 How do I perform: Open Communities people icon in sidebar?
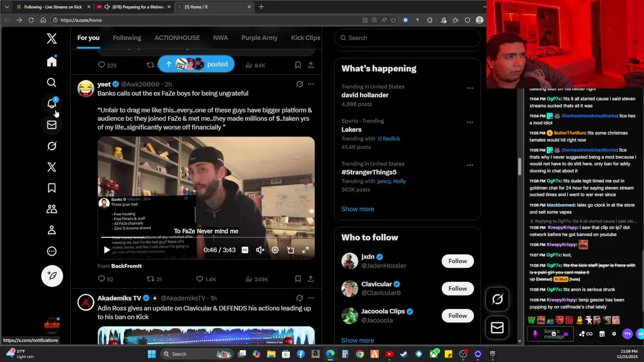(52, 209)
